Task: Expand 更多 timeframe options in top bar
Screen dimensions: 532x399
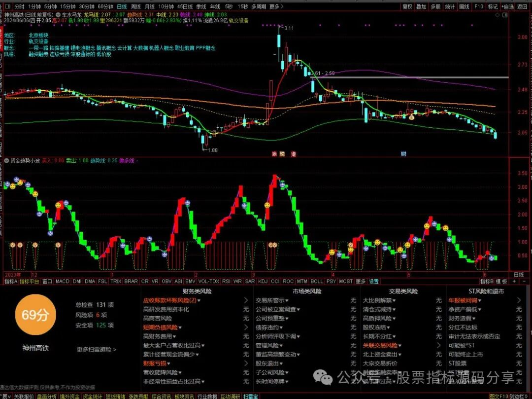Action: (276, 6)
